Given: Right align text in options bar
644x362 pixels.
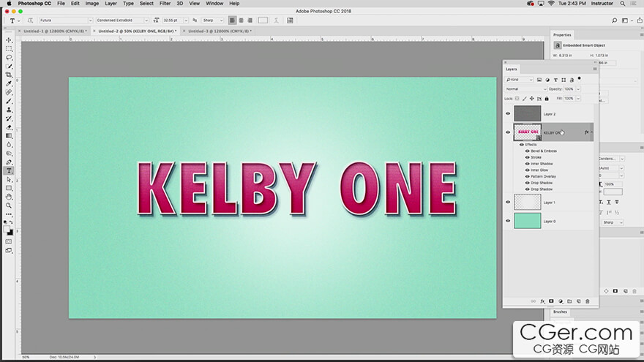Looking at the screenshot, I should [x=250, y=20].
